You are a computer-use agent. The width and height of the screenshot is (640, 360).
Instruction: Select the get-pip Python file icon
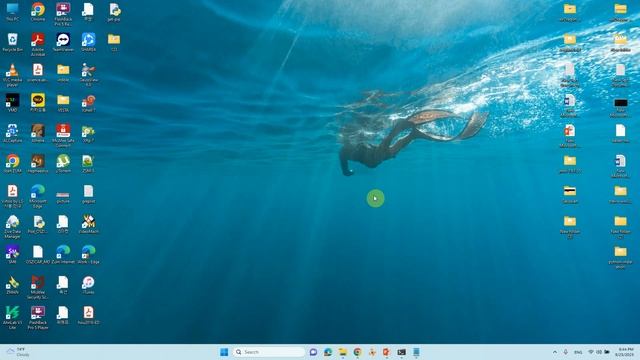click(x=114, y=12)
